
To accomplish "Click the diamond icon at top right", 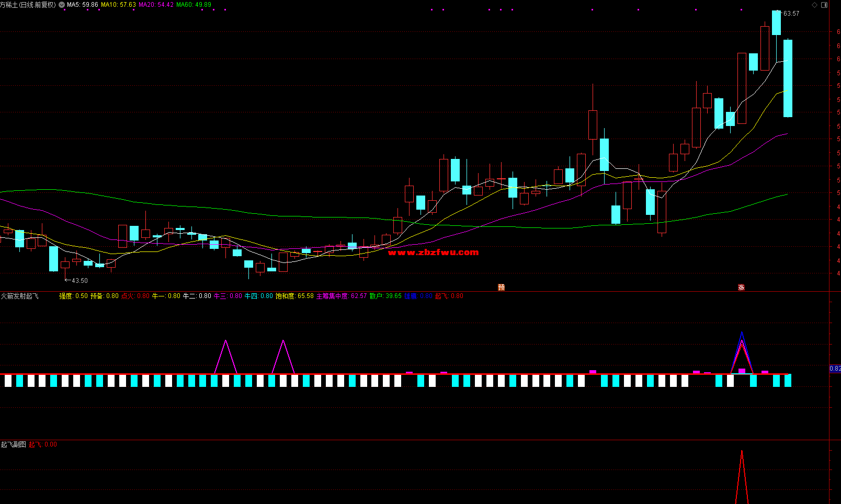I will click(814, 5).
